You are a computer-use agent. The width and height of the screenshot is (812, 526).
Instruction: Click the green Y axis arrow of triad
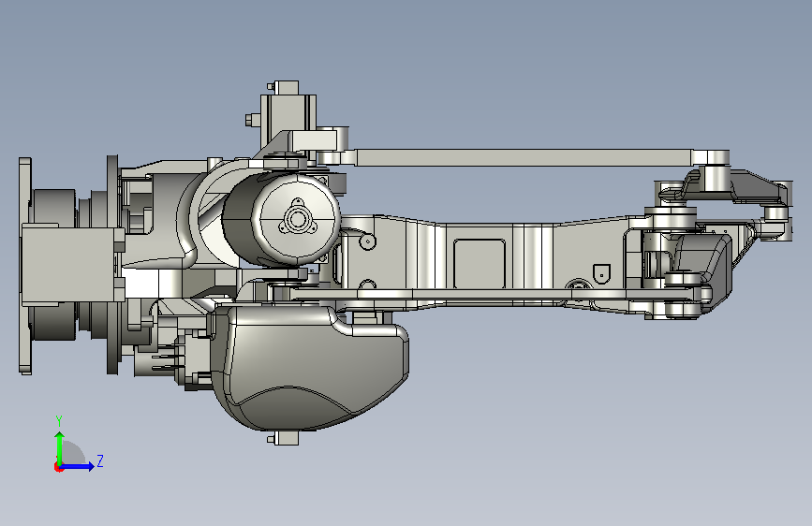(60, 448)
